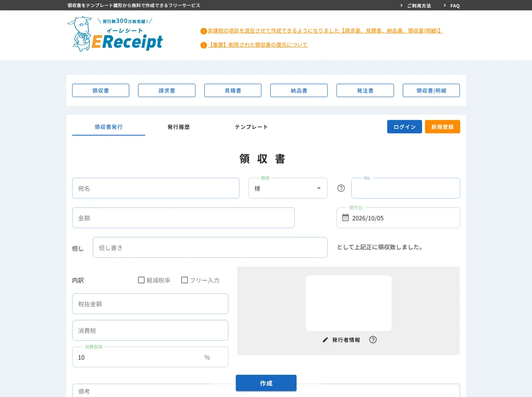The width and height of the screenshot is (532, 397).
Task: Open the FAQ link in the top bar
Action: pos(455,6)
